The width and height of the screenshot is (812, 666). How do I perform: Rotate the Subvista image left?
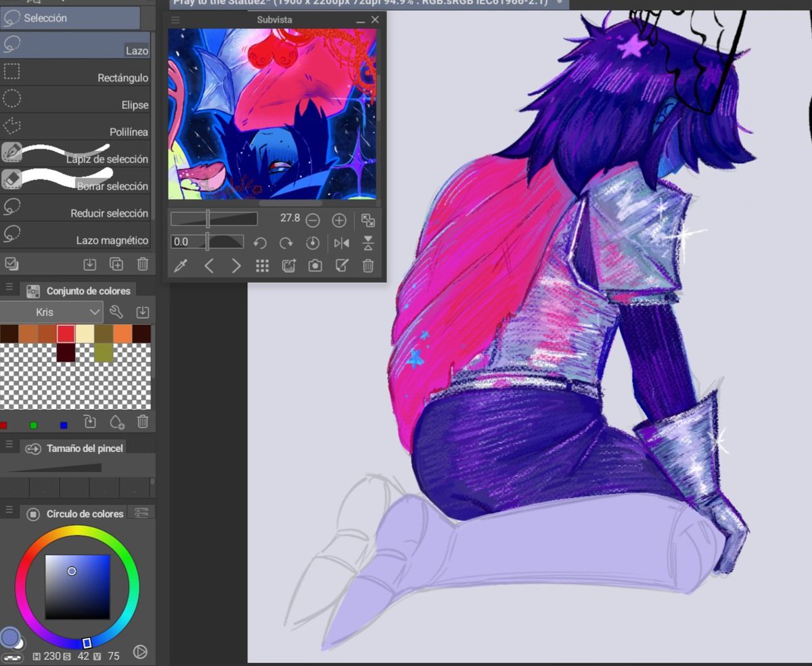[x=260, y=242]
